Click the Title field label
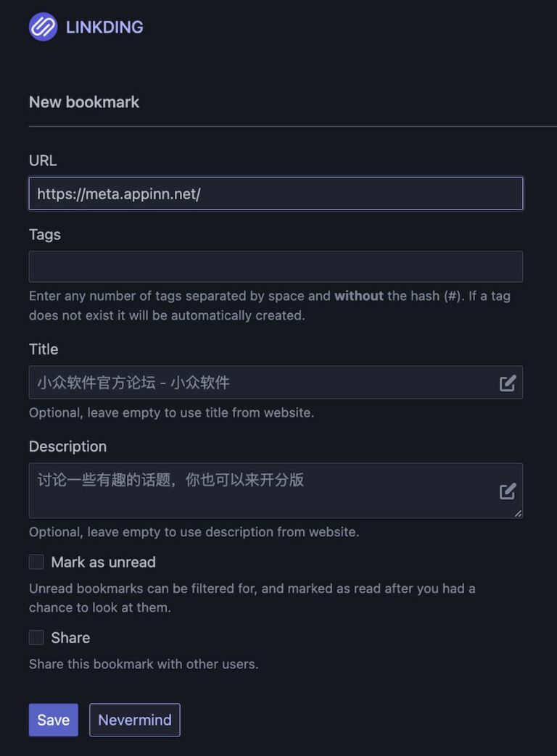 coord(43,349)
